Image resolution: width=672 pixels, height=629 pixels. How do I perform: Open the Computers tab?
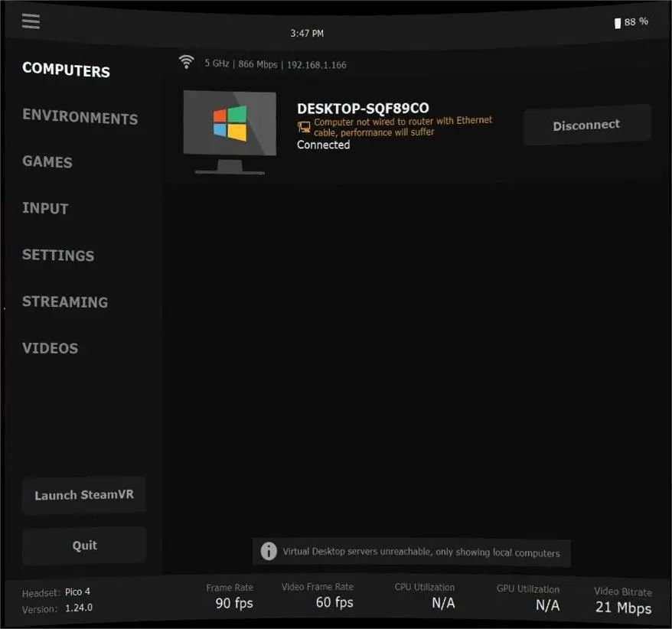[66, 70]
